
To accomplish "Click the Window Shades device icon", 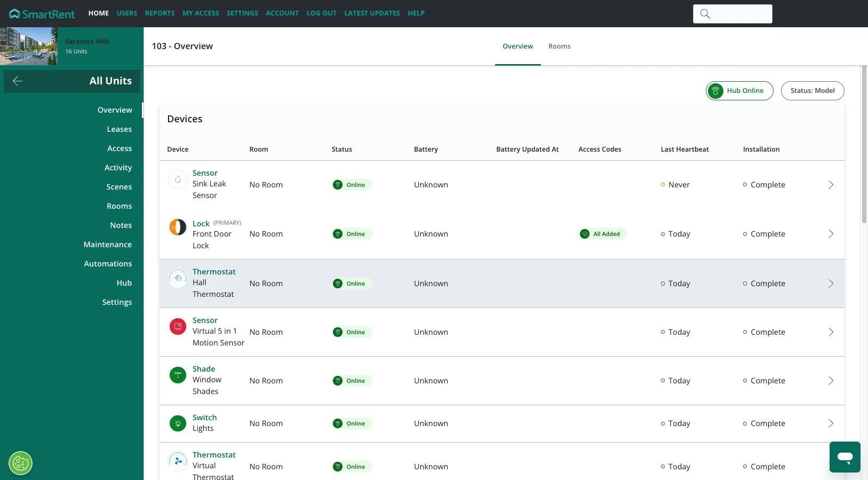I will click(178, 375).
